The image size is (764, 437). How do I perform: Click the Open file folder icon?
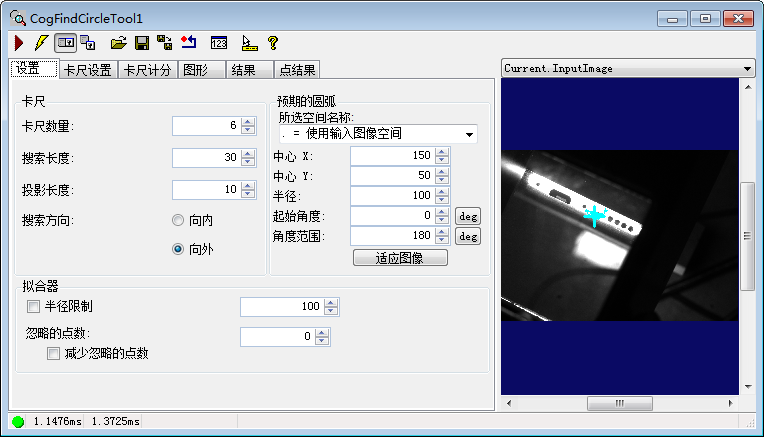(119, 43)
